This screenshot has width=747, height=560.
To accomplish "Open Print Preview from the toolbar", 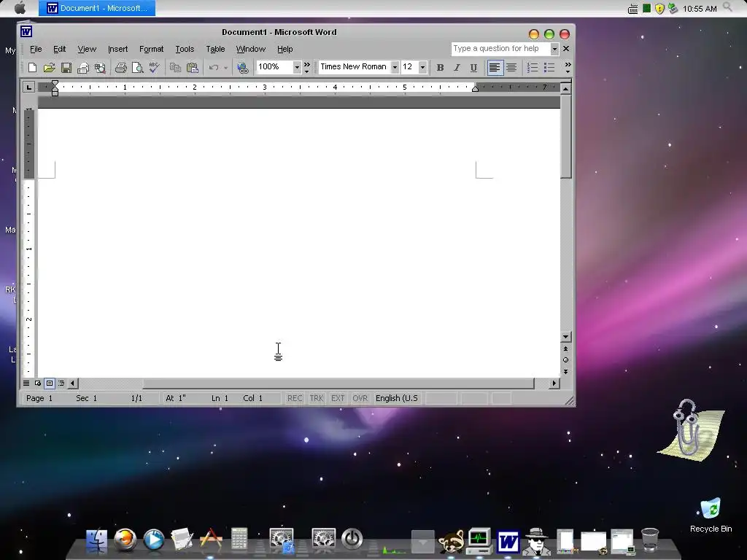I will point(138,68).
